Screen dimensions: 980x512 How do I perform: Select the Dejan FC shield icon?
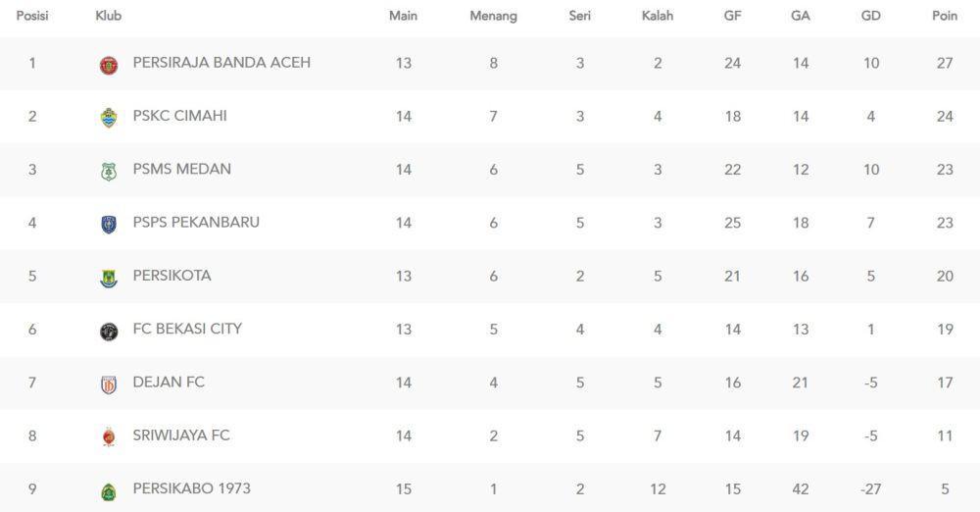(109, 384)
